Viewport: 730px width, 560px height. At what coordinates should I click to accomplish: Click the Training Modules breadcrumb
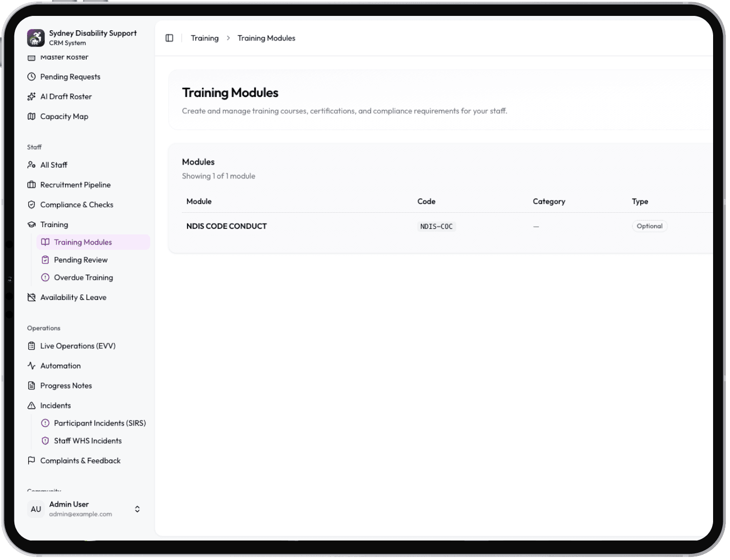tap(267, 38)
